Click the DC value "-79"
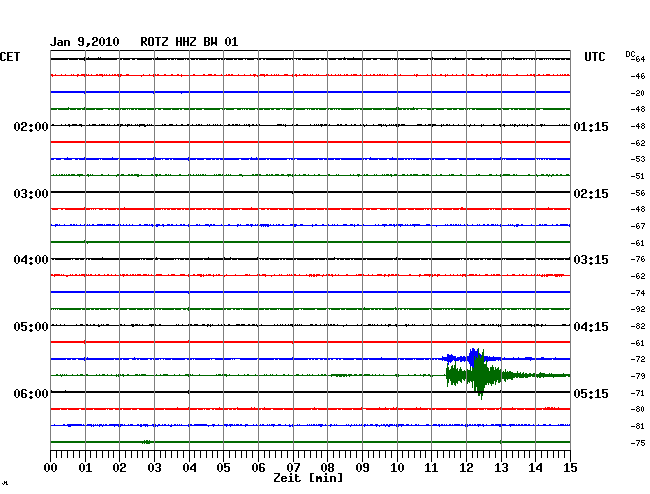Screen dimensions: 650x494 point(638,376)
